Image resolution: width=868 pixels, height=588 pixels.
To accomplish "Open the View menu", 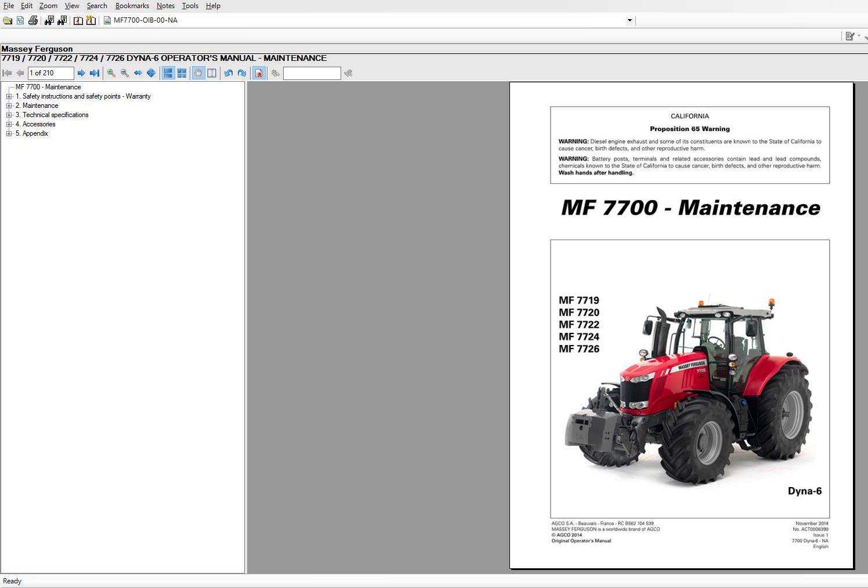I will point(72,6).
